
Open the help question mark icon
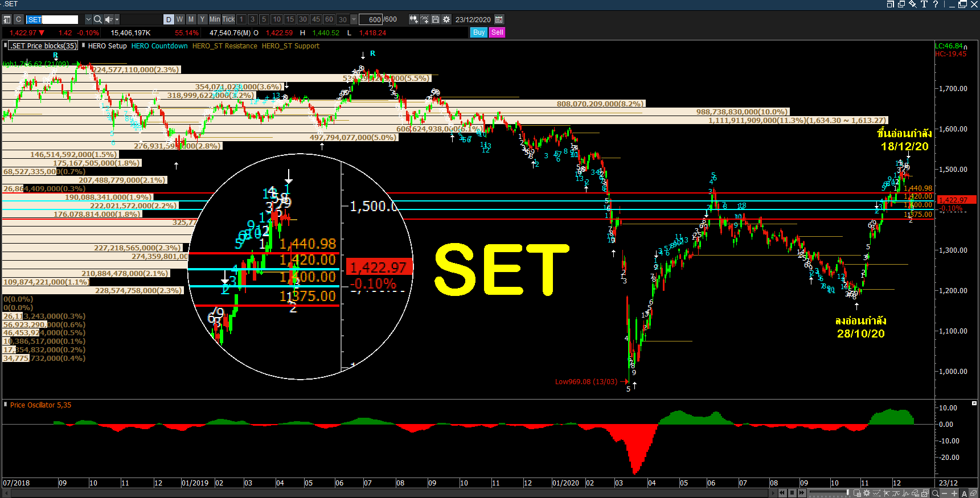coord(936,4)
